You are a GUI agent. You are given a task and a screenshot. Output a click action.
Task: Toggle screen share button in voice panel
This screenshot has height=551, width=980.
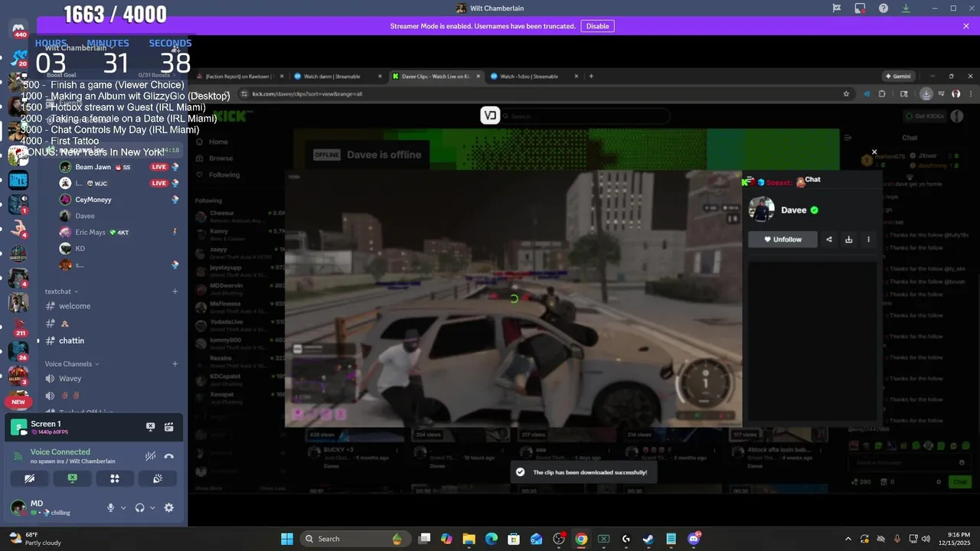pyautogui.click(x=72, y=478)
